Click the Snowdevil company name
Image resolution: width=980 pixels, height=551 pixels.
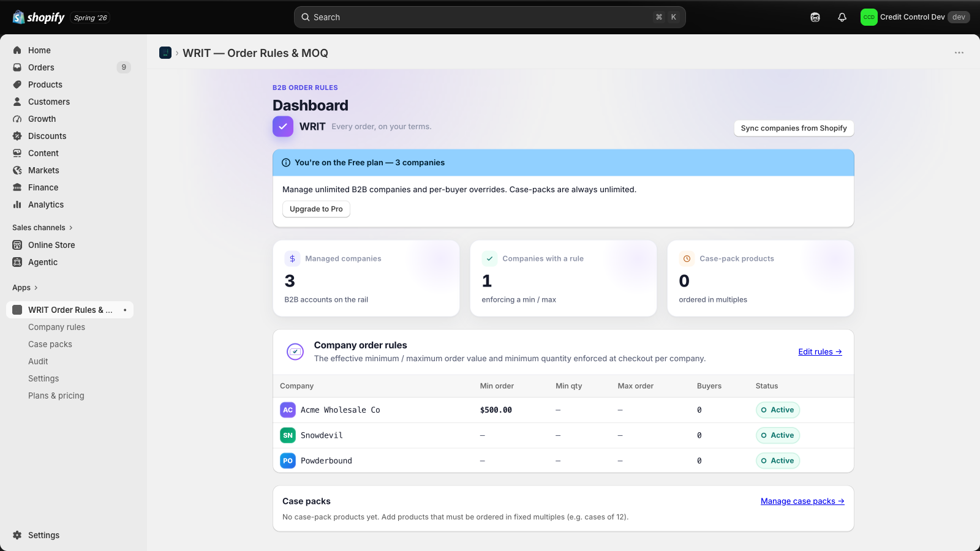[322, 436]
